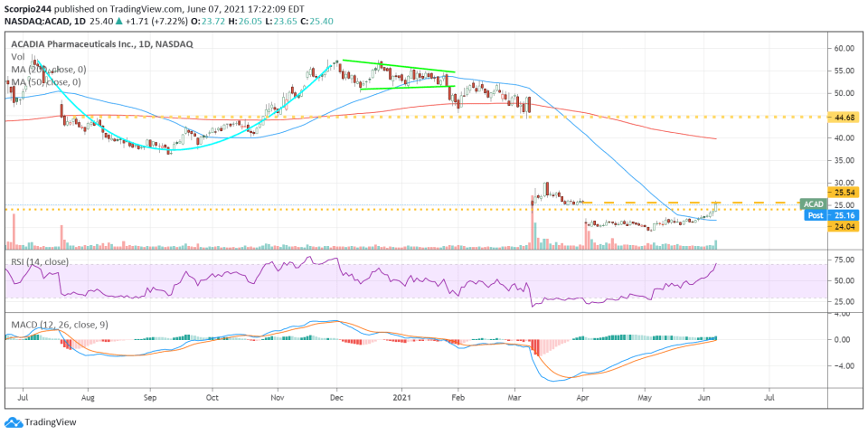Click the Scorpio244 author name

[26, 9]
